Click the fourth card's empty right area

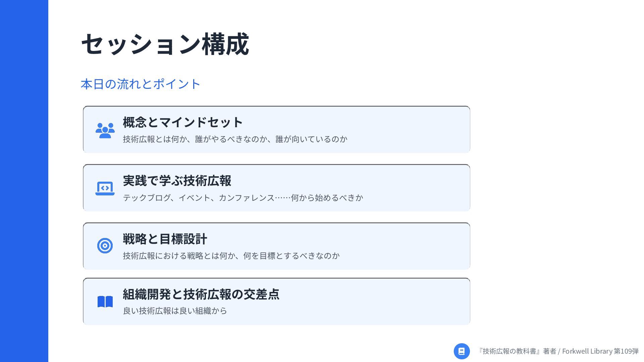376,301
